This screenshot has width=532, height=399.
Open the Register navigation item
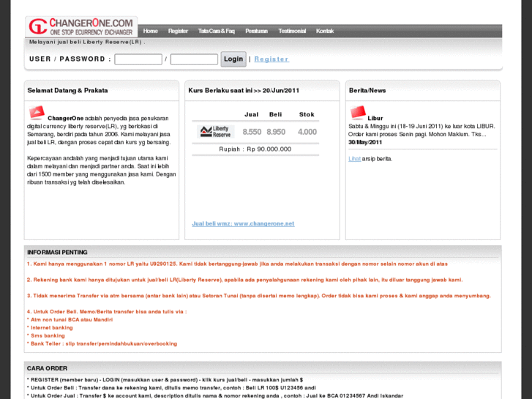(x=178, y=31)
